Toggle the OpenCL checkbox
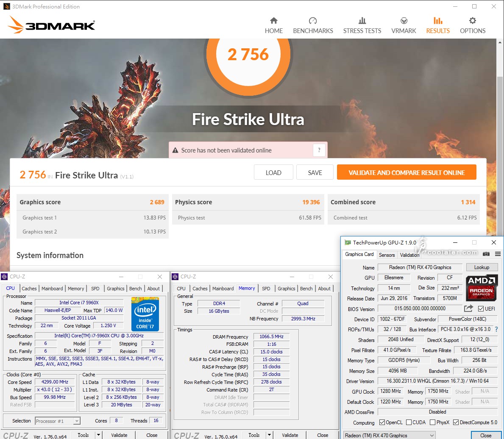This screenshot has height=439, width=504. (382, 422)
